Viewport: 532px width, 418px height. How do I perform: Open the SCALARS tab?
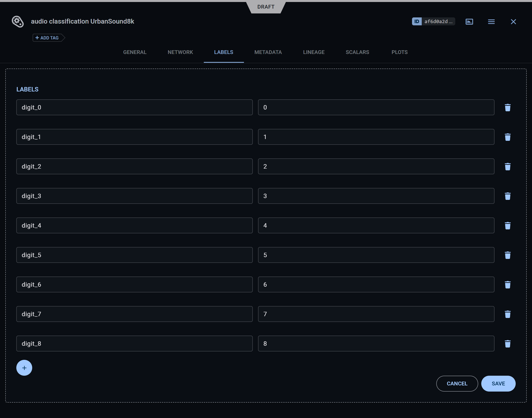point(357,52)
